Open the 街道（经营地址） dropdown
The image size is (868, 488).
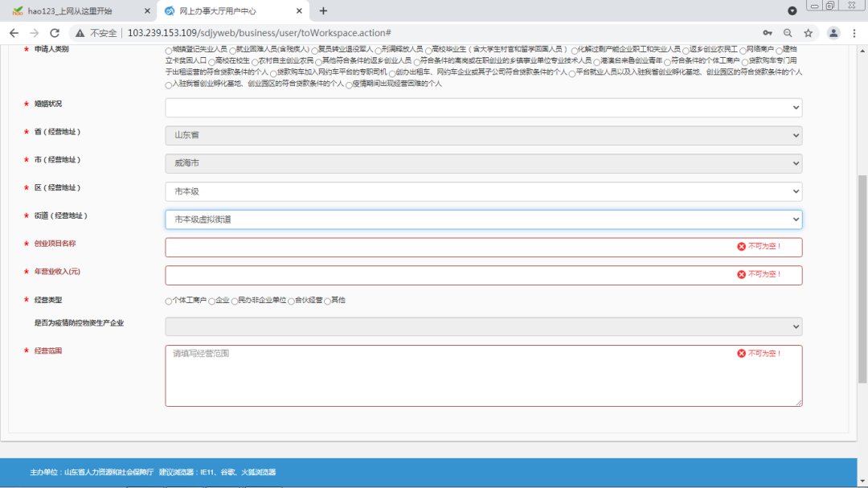[x=483, y=219]
